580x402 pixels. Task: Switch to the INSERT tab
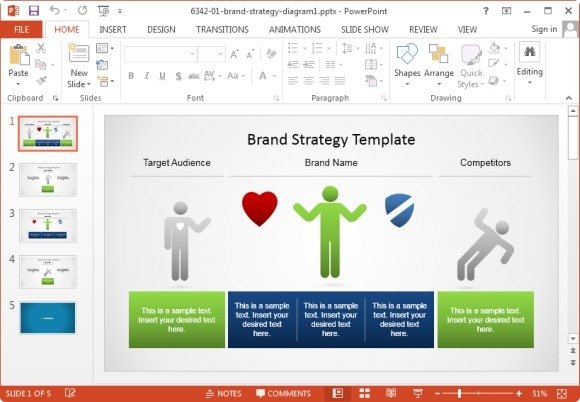(113, 30)
